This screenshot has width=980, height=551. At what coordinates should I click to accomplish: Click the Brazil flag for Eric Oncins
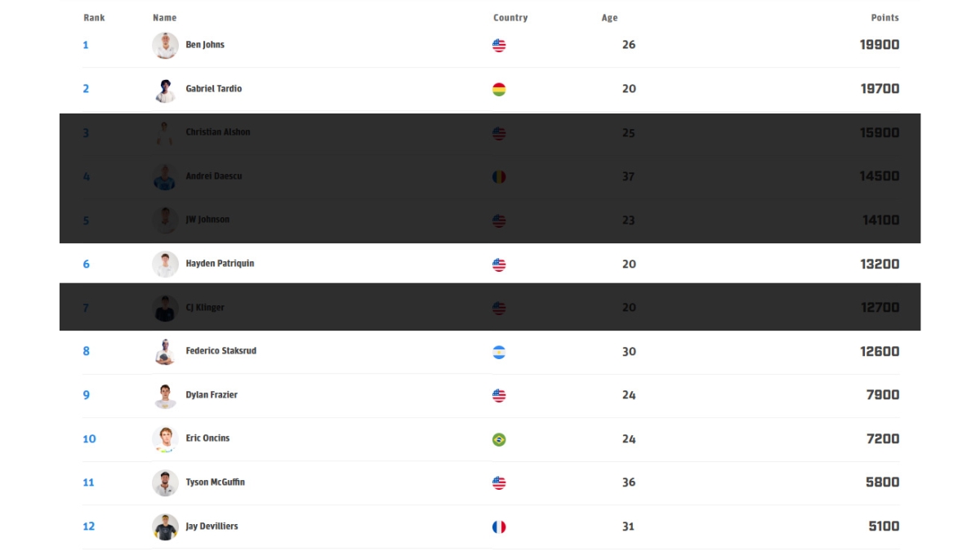pyautogui.click(x=499, y=439)
